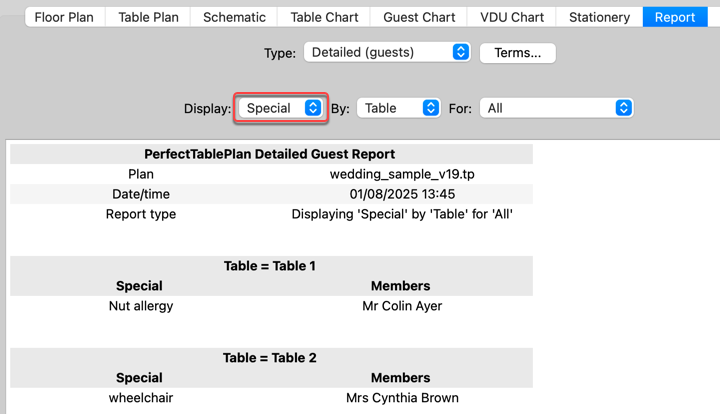The width and height of the screenshot is (720, 414).
Task: Open the report Type dropdown
Action: coord(387,52)
